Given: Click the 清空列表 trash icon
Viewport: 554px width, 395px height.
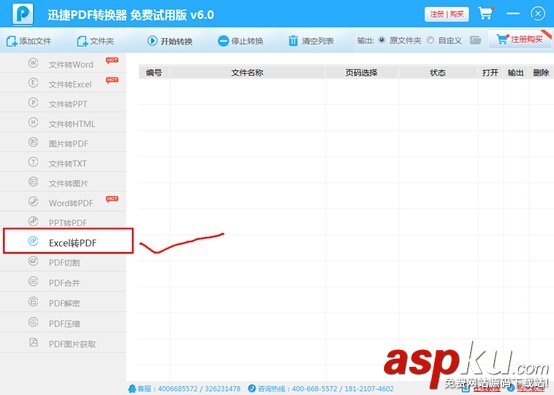Looking at the screenshot, I should point(293,41).
